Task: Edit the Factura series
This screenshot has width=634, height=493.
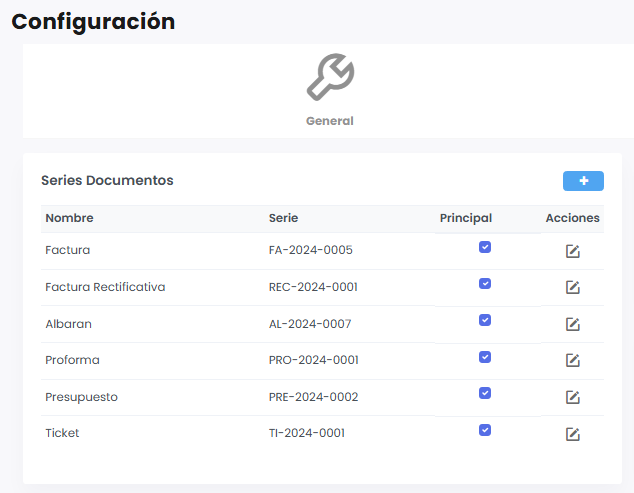Action: (x=573, y=251)
